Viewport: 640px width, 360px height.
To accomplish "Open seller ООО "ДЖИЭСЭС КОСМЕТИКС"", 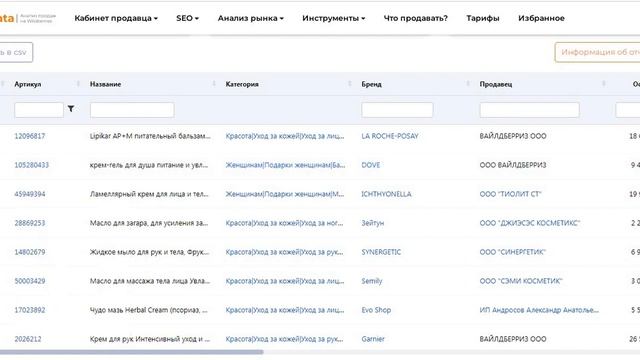I will [x=530, y=223].
